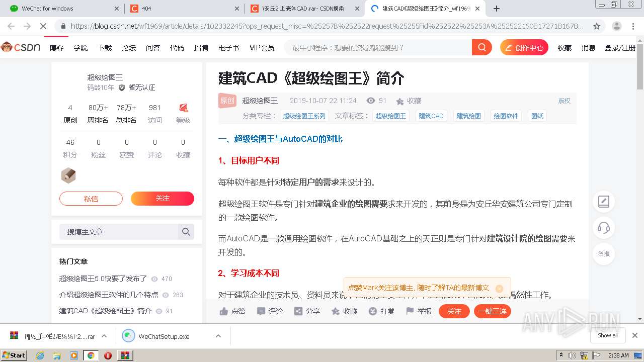644x362 pixels.
Task: Click the orange search magnifier button
Action: pyautogui.click(x=481, y=48)
